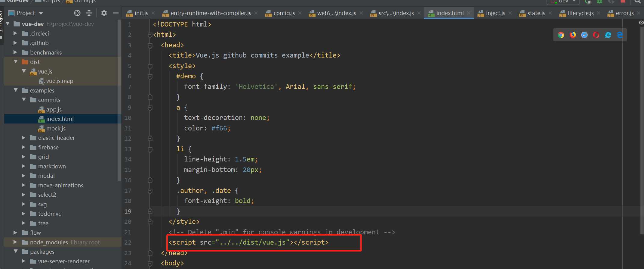The image size is (644, 269).
Task: Click the green debug bug icon
Action: [x=599, y=2]
